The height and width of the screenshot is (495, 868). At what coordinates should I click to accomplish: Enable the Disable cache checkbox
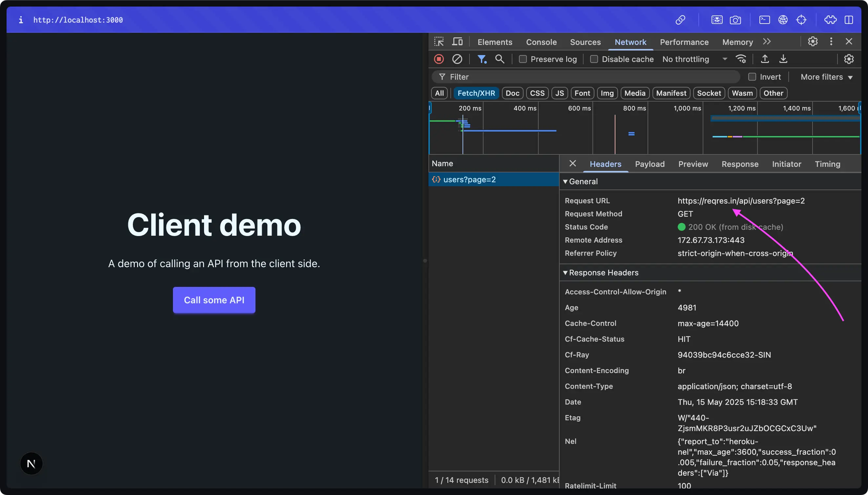[x=594, y=59]
